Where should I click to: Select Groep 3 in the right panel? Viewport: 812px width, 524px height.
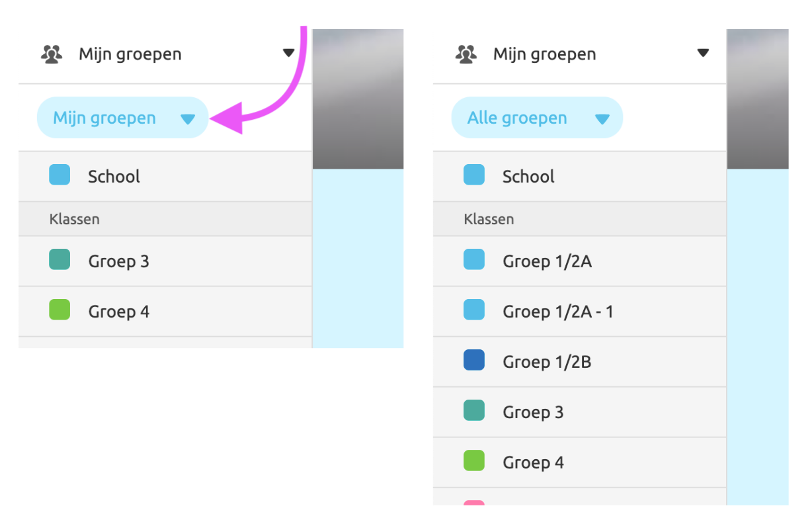pos(533,412)
